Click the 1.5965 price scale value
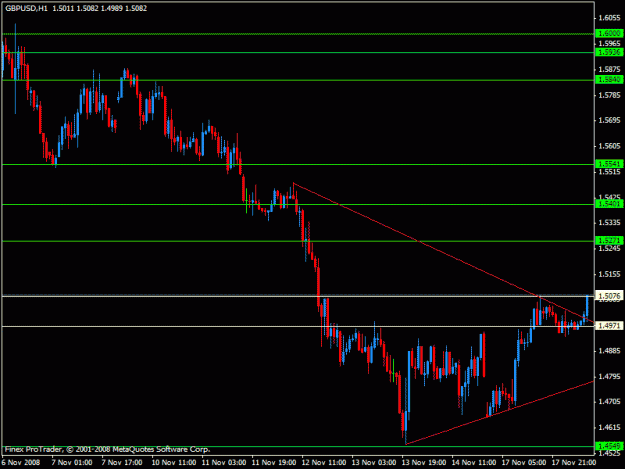Viewport: 625px width, 469px height. coord(609,43)
